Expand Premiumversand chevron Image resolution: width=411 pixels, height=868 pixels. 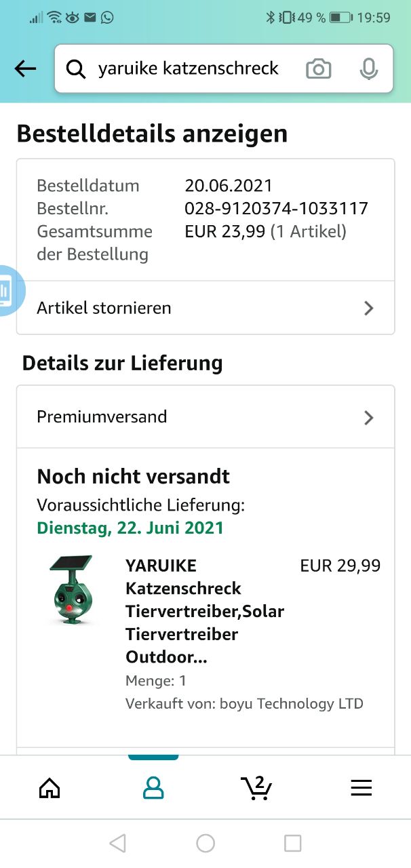368,417
